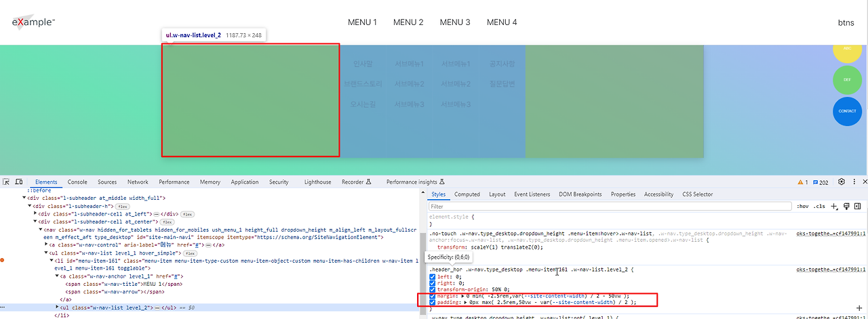Click the flex badge on at_center cell row
Viewport: 868px width, 319px height.
pyautogui.click(x=167, y=221)
